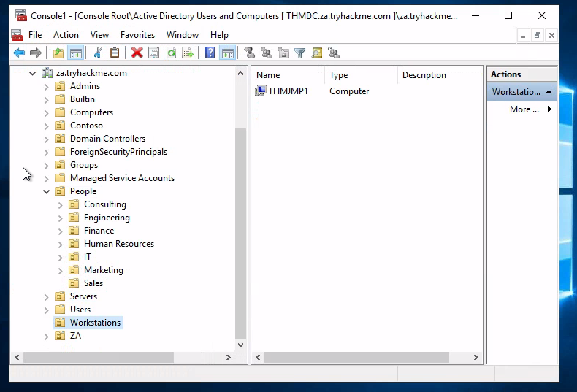Expand the Computers container

(x=46, y=113)
